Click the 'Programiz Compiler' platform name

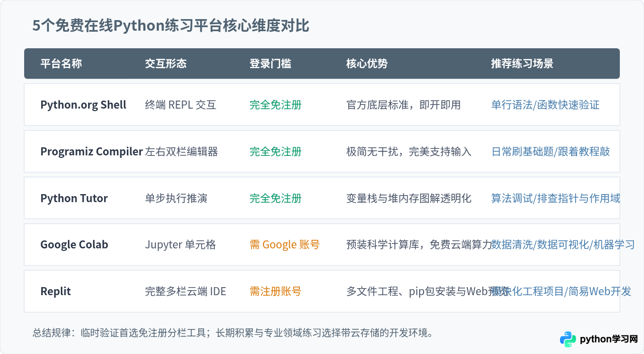click(92, 152)
